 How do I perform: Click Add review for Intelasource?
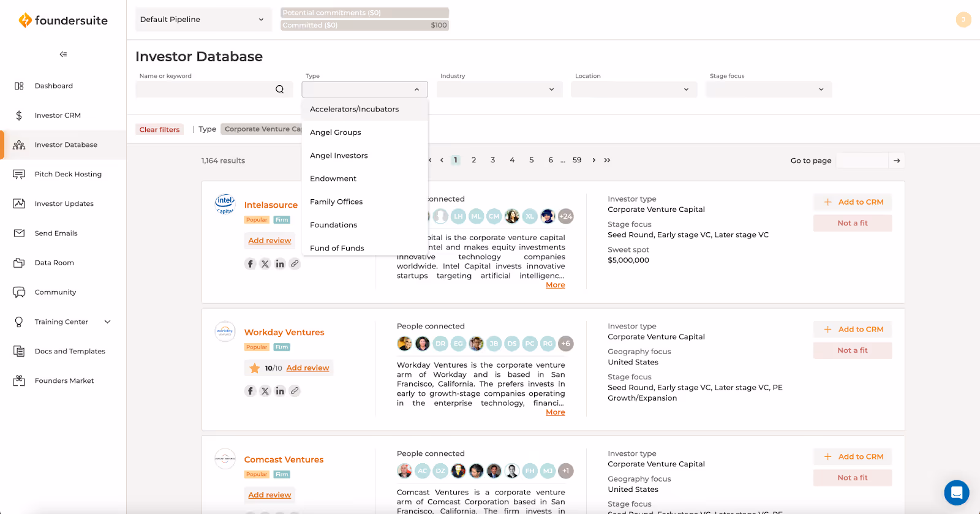(x=269, y=241)
